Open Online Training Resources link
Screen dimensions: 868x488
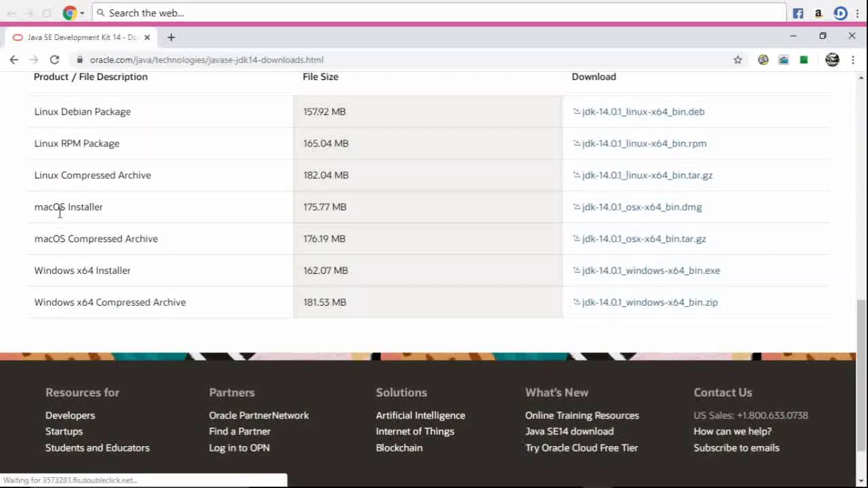point(582,415)
